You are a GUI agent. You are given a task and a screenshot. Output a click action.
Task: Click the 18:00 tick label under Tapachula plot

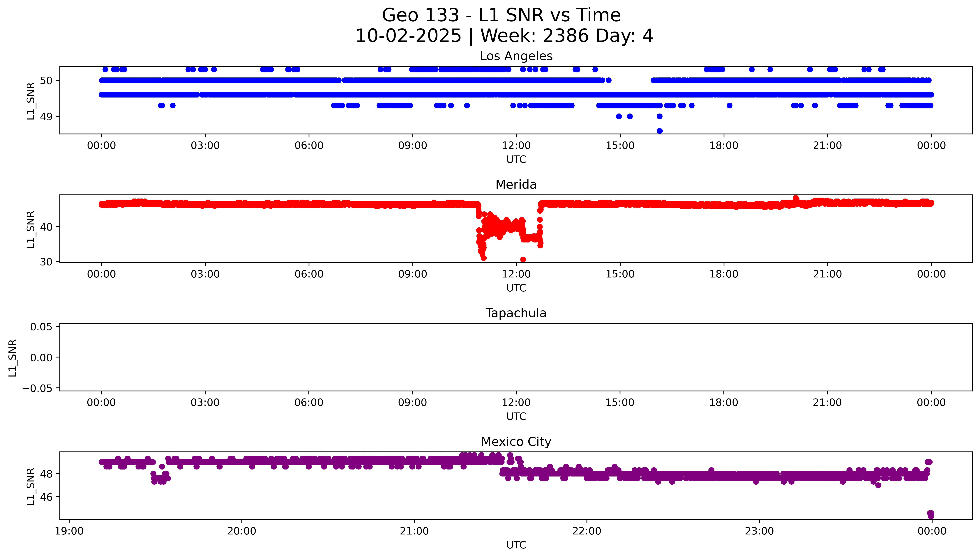[724, 402]
